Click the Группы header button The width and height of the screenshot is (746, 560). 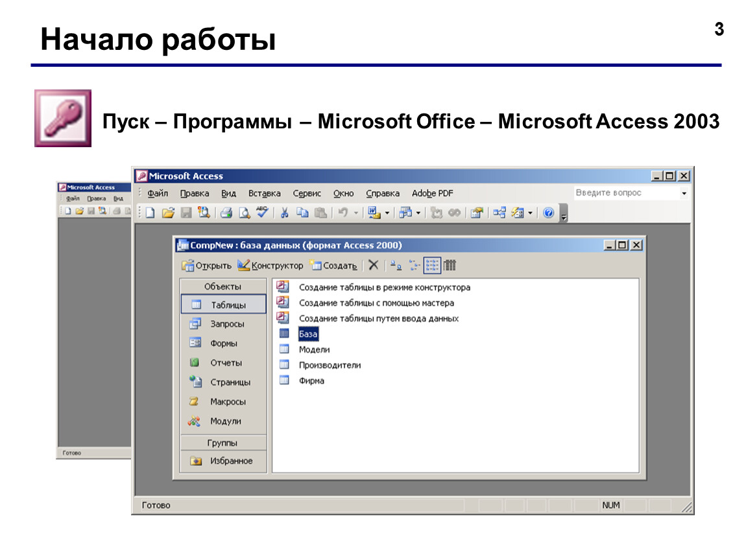223,443
